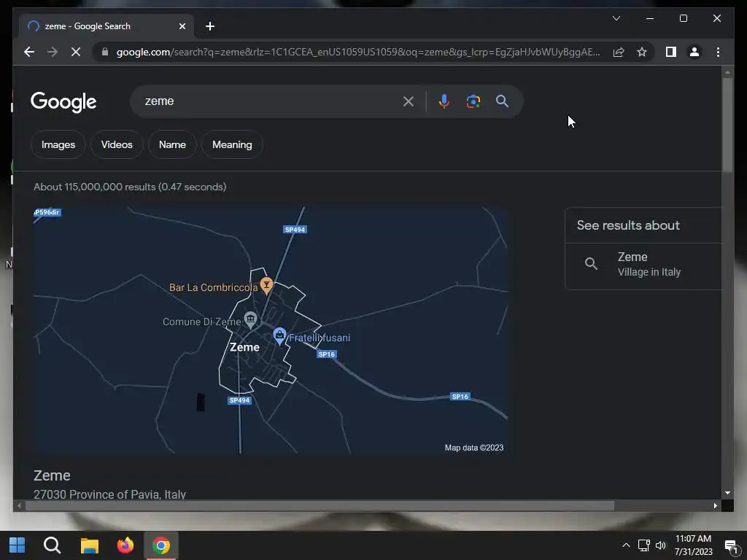Screen dimensions: 747x560
Task: Go to Google home via logo
Action: click(63, 101)
